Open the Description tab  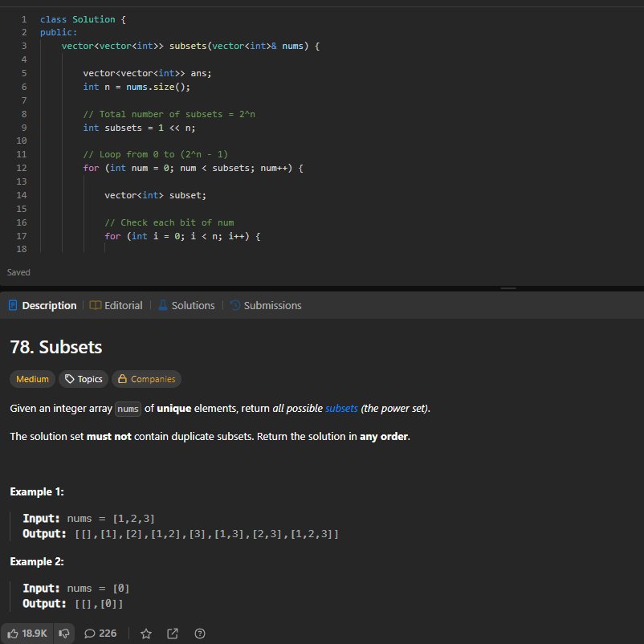pos(43,306)
